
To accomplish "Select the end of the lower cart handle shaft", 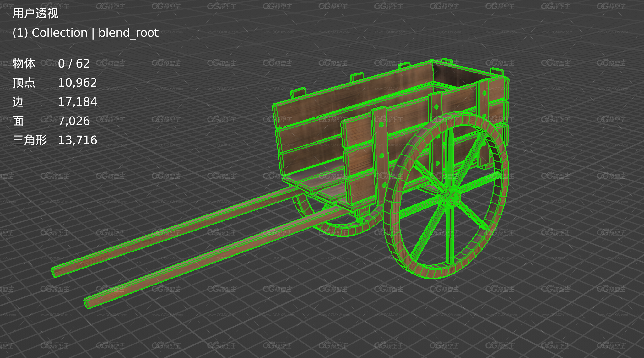I will click(x=88, y=303).
